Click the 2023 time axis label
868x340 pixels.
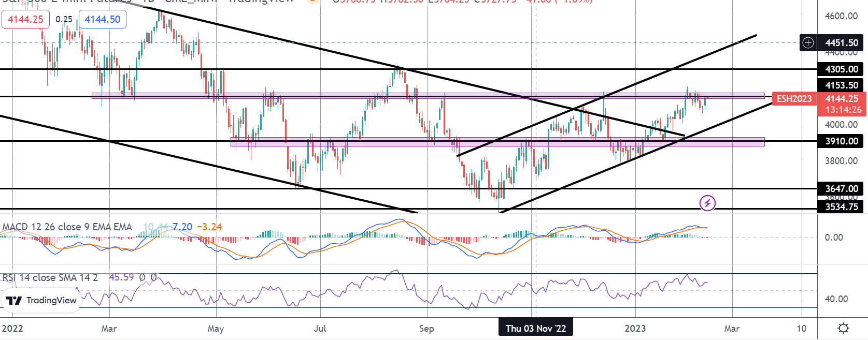click(635, 328)
